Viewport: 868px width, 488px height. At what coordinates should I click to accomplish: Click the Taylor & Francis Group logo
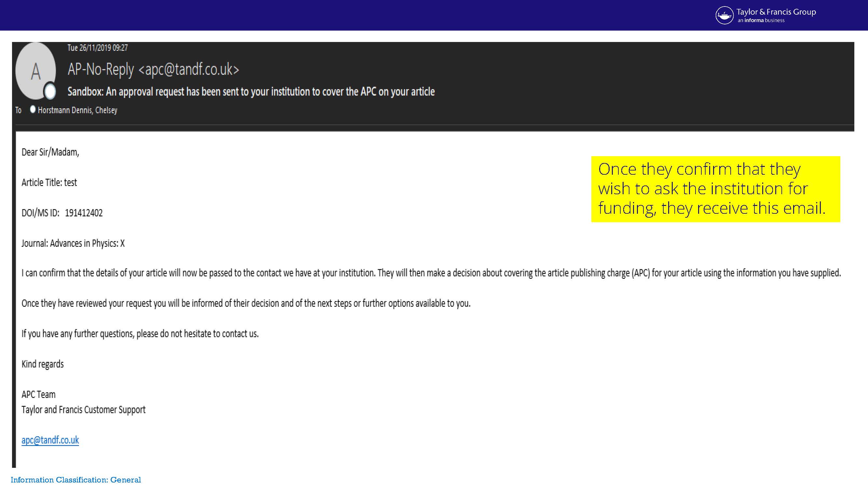765,16
